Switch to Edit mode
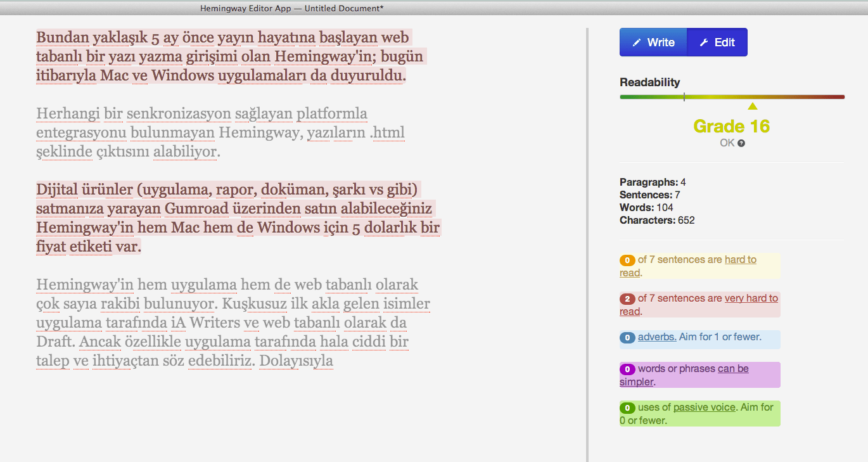 [x=717, y=41]
